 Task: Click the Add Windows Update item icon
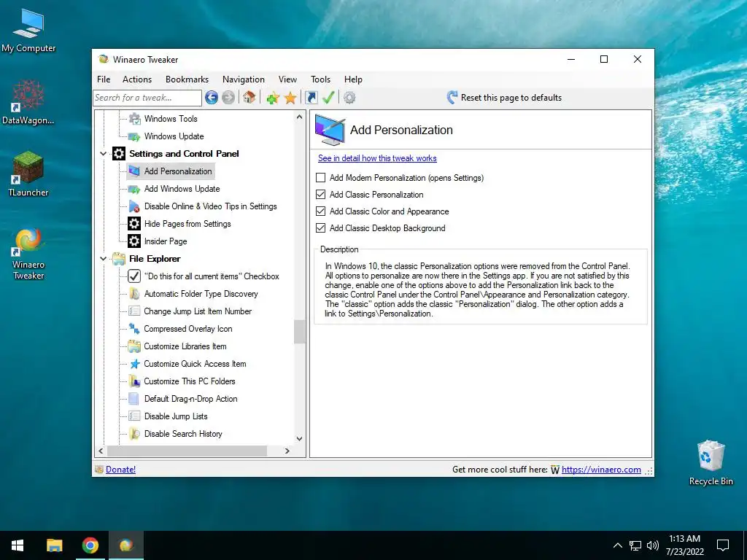click(135, 189)
